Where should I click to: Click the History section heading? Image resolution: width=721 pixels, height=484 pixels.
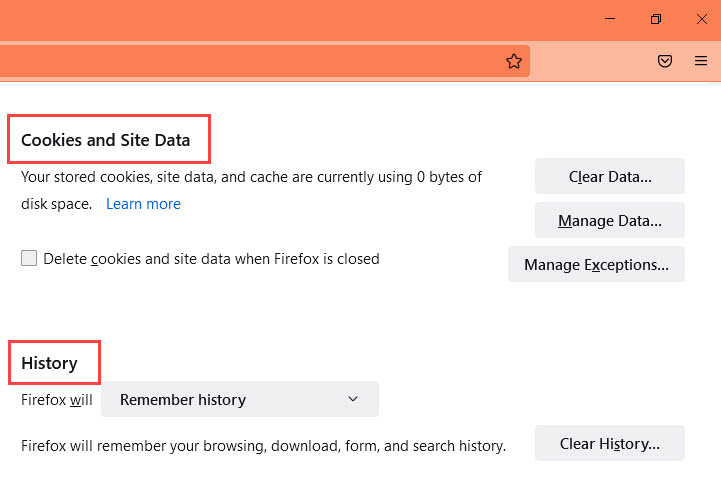pos(49,363)
